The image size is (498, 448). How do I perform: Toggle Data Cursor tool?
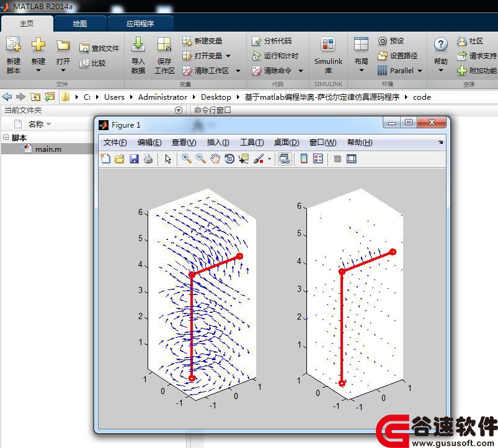244,159
